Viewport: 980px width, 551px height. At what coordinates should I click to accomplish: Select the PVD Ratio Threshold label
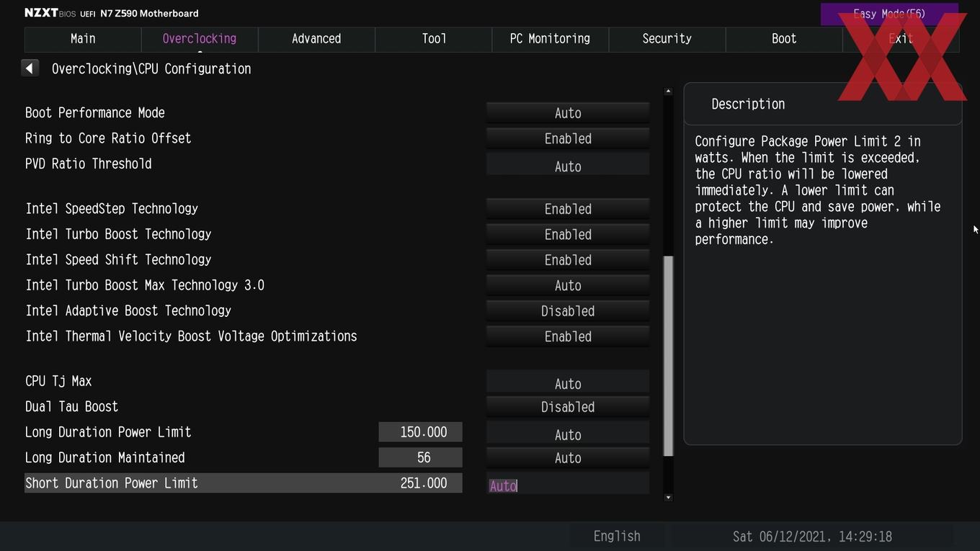point(89,164)
